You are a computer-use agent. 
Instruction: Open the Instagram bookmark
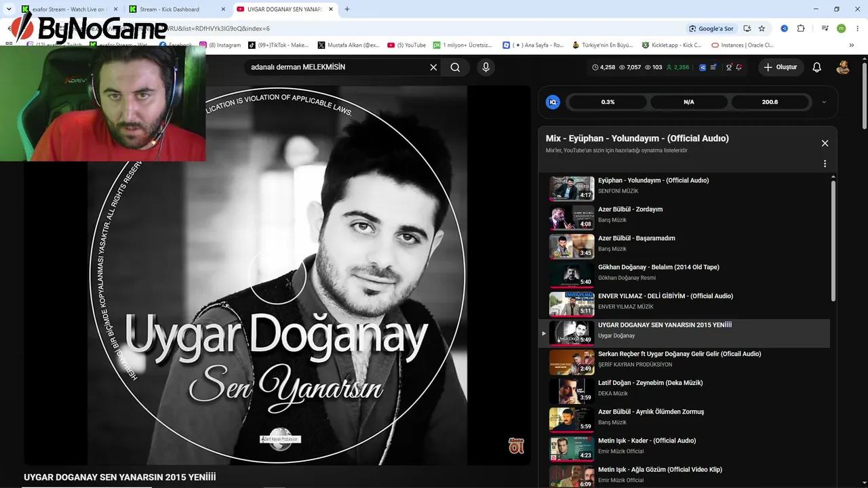coord(220,45)
